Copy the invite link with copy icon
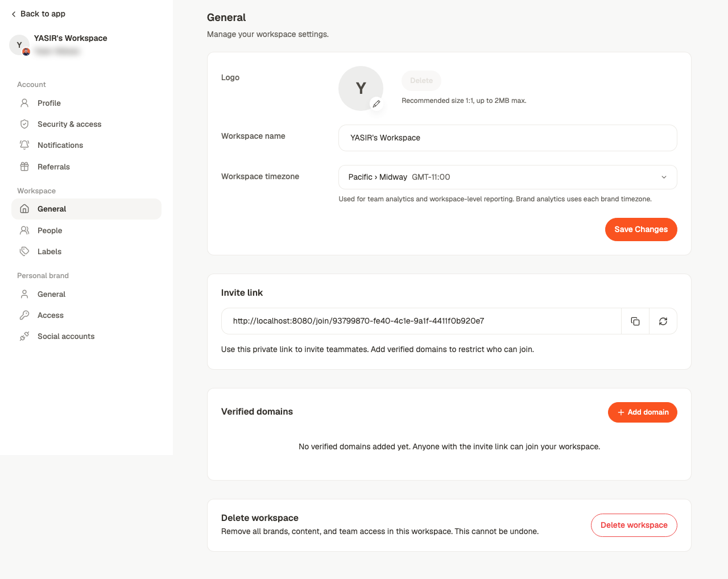The image size is (728, 579). [x=635, y=321]
